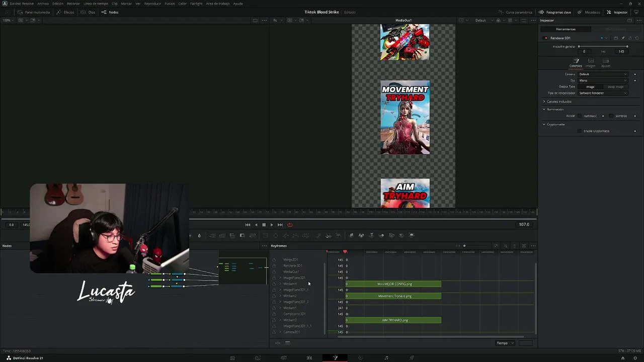The image size is (644, 362).
Task: Open Tipo de renderizador dropdown
Action: coord(603,93)
